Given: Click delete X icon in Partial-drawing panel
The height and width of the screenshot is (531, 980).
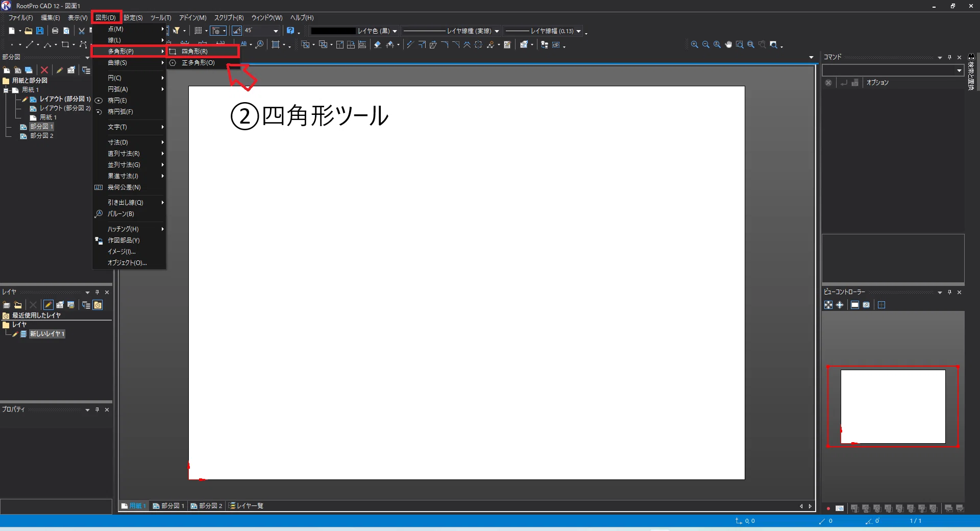Looking at the screenshot, I should (44, 70).
